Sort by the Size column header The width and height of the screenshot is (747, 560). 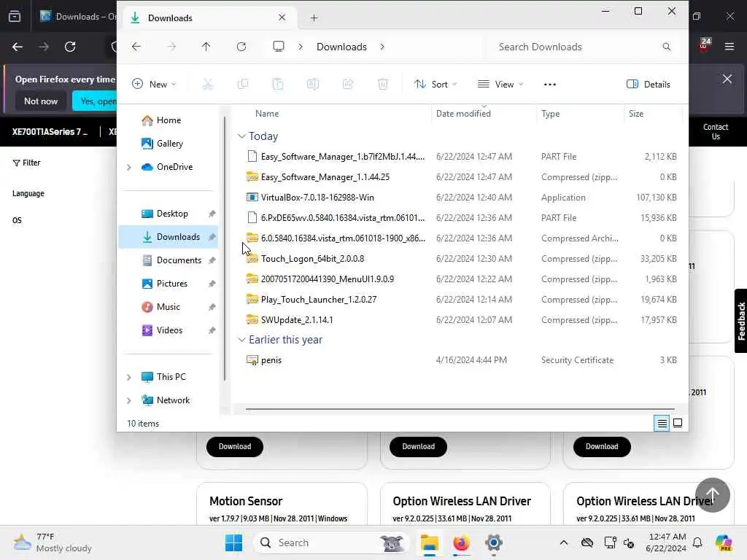tap(636, 113)
